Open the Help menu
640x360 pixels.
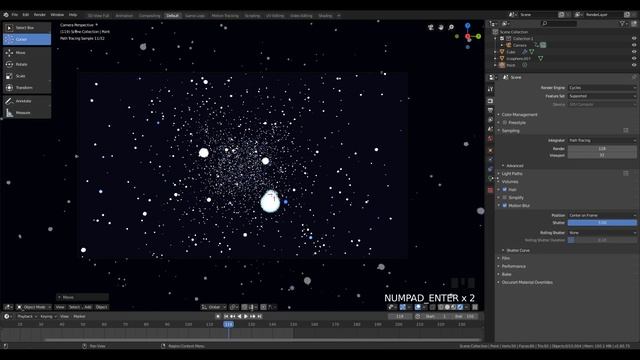[x=73, y=15]
